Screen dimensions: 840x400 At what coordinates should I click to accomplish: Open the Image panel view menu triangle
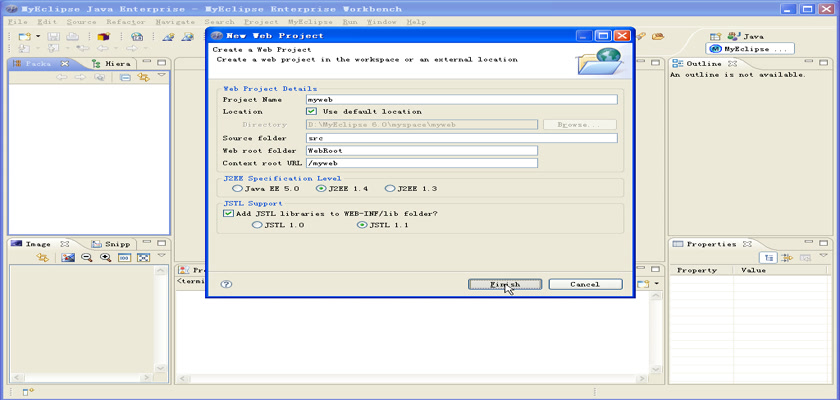click(162, 255)
